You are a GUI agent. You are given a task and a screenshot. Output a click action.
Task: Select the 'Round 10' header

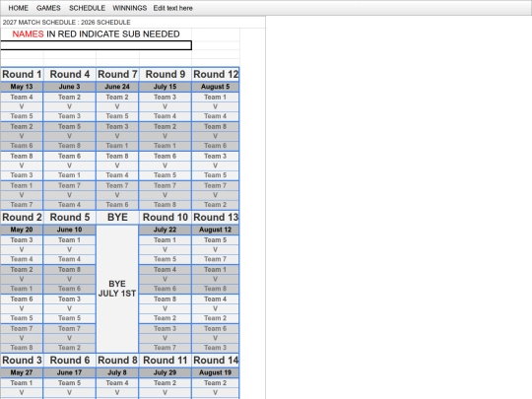coord(166,217)
